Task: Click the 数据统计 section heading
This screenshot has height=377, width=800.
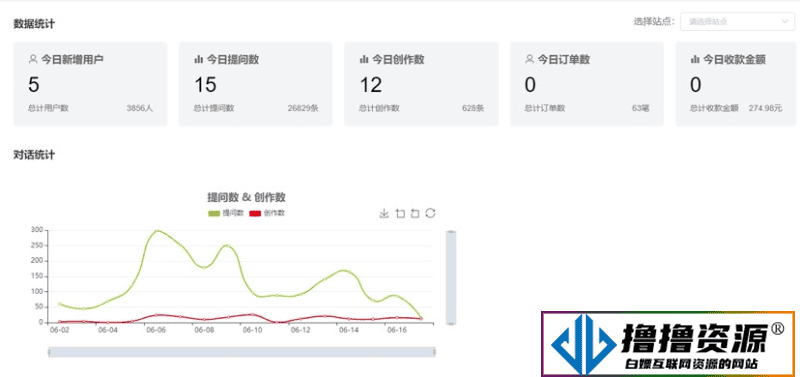Action: tap(34, 23)
